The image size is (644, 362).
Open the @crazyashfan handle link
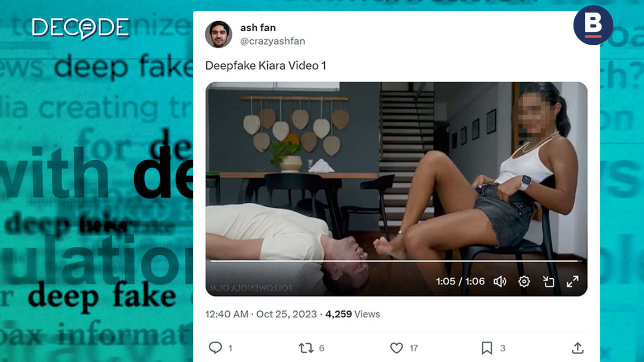[273, 41]
